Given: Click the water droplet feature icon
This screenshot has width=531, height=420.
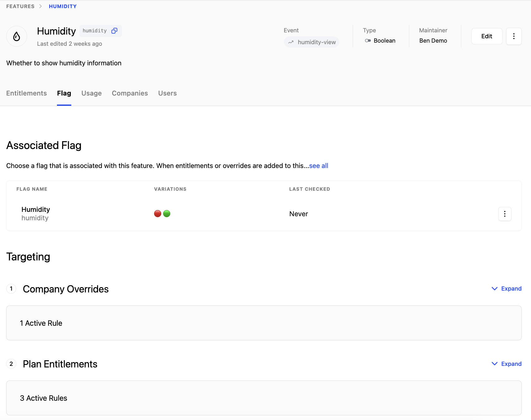Looking at the screenshot, I should pos(17,36).
